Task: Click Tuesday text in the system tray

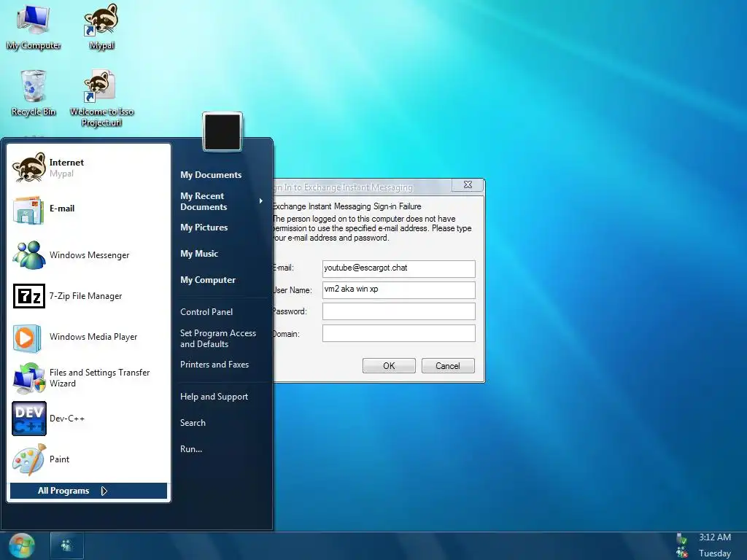Action: point(715,553)
